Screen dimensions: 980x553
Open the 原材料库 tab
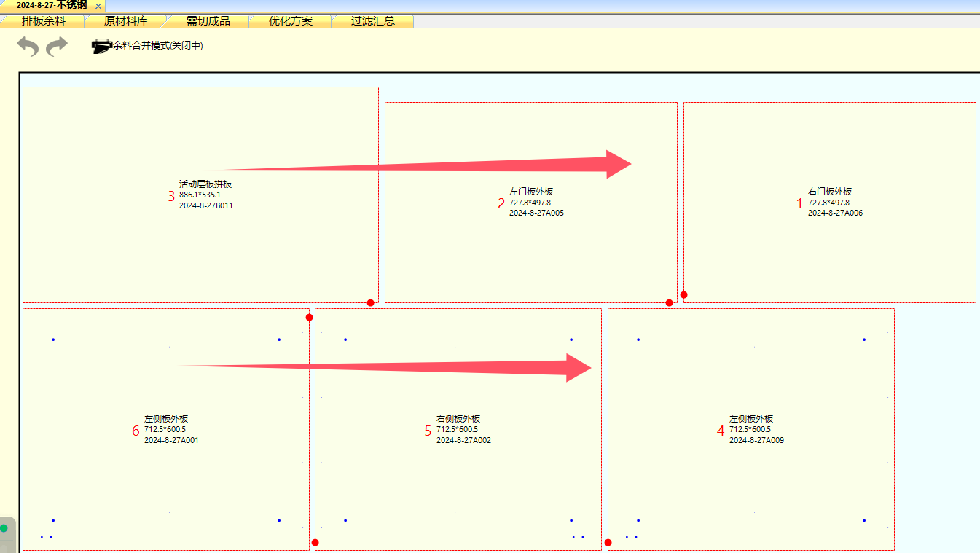(x=125, y=21)
